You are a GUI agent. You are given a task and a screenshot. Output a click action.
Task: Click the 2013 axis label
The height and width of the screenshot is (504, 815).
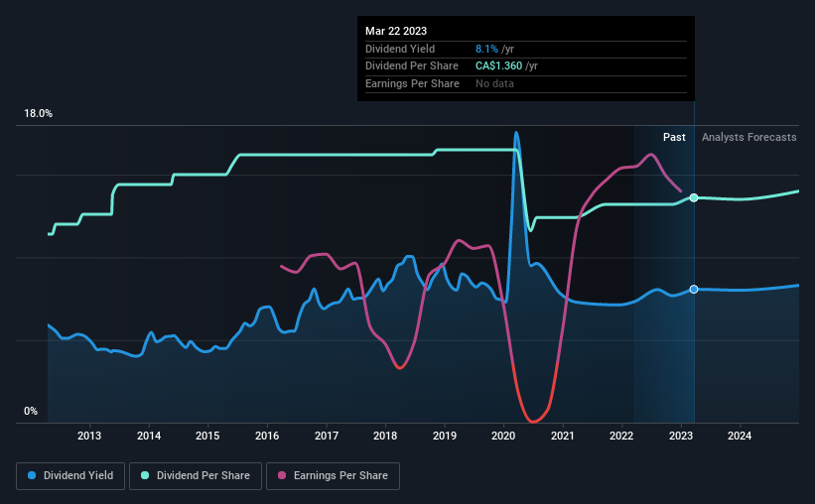pos(89,436)
